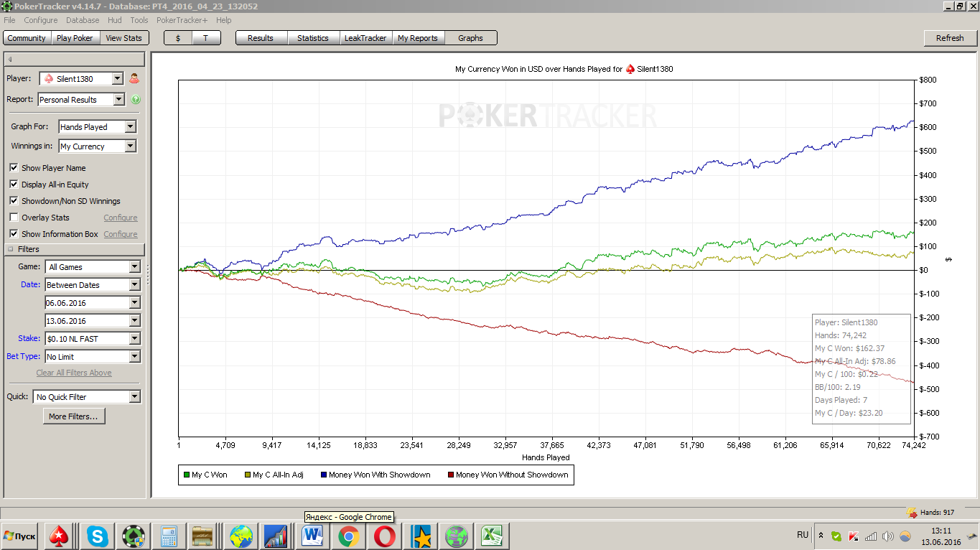The height and width of the screenshot is (550, 980).
Task: Click the Play Poker button
Action: pyautogui.click(x=75, y=38)
